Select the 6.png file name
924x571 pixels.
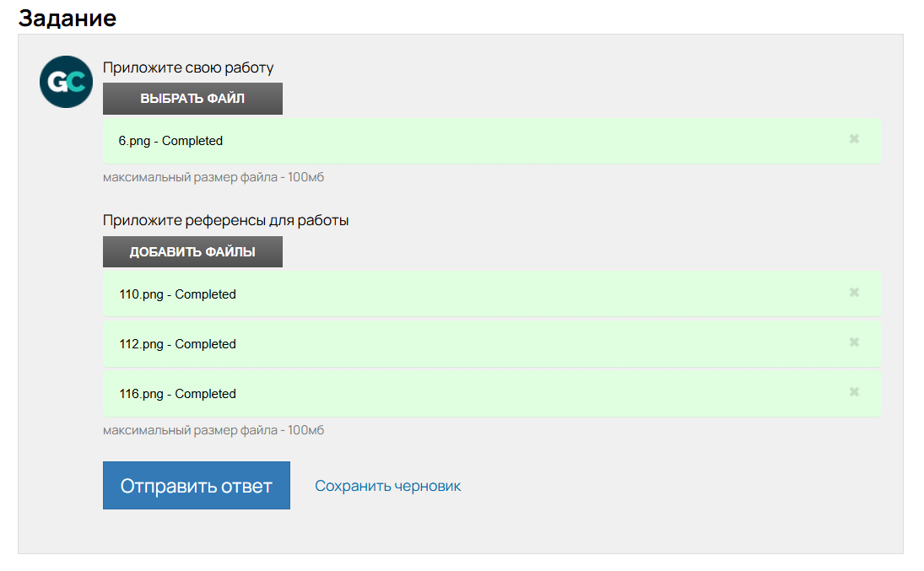click(x=134, y=141)
